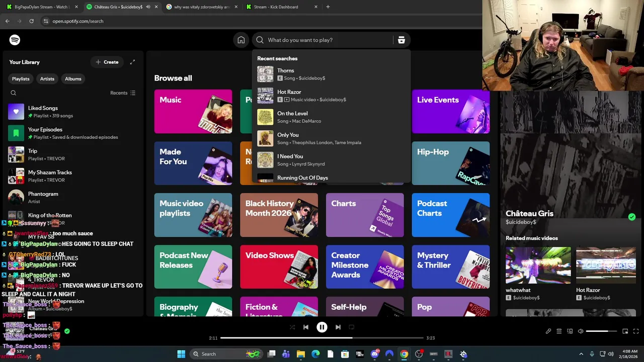The height and width of the screenshot is (362, 644).
Task: Open Music video playlists category card
Action: (x=193, y=215)
